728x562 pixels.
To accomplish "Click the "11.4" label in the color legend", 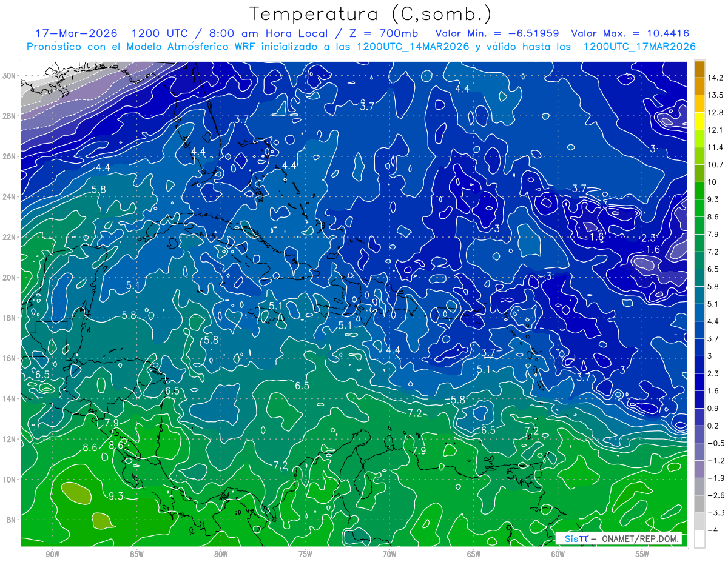I will (716, 147).
